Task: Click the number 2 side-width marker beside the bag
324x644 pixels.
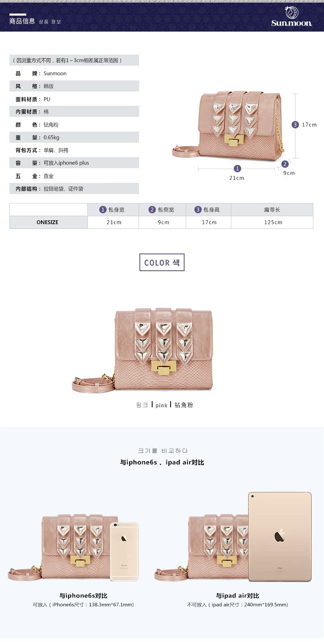Action: pos(285,164)
